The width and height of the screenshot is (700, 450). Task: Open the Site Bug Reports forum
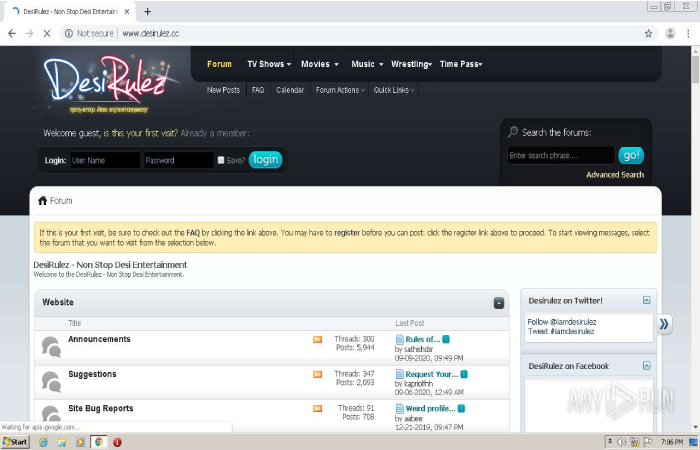100,408
